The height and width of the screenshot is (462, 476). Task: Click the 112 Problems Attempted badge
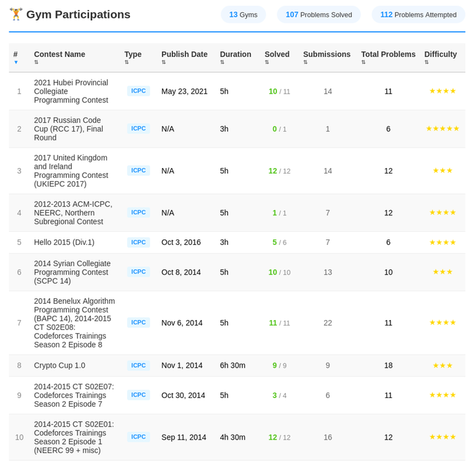click(418, 15)
